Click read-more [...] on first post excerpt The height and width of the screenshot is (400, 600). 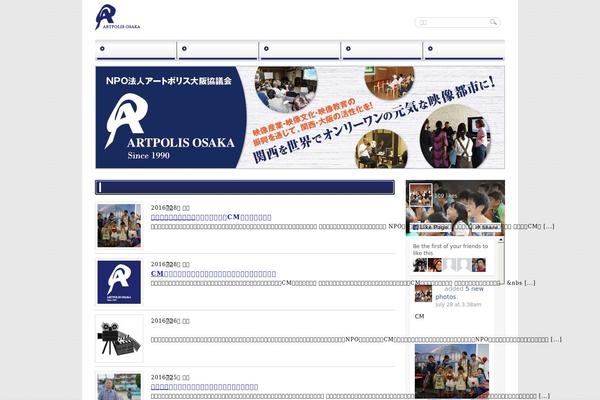pos(549,226)
